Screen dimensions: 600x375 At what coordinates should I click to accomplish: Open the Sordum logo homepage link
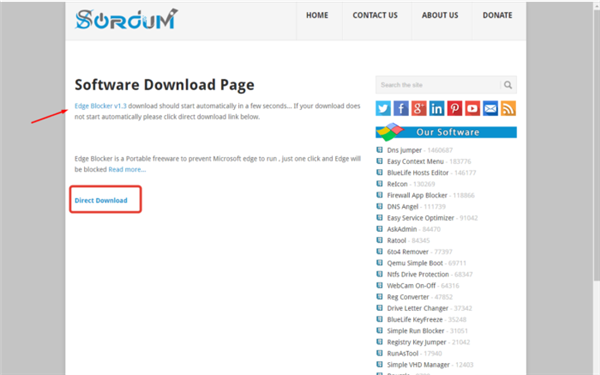[x=126, y=19]
